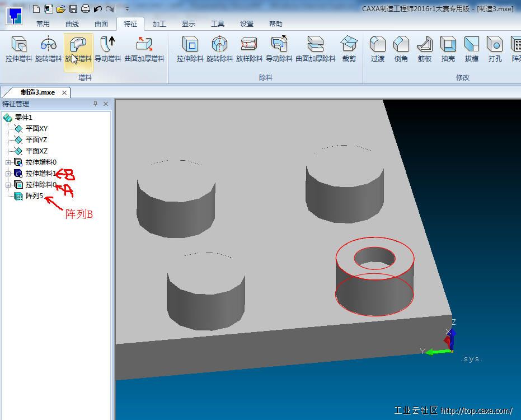The image size is (521, 420).
Task: Close the 制造3.mxe document tab
Action: pos(64,92)
